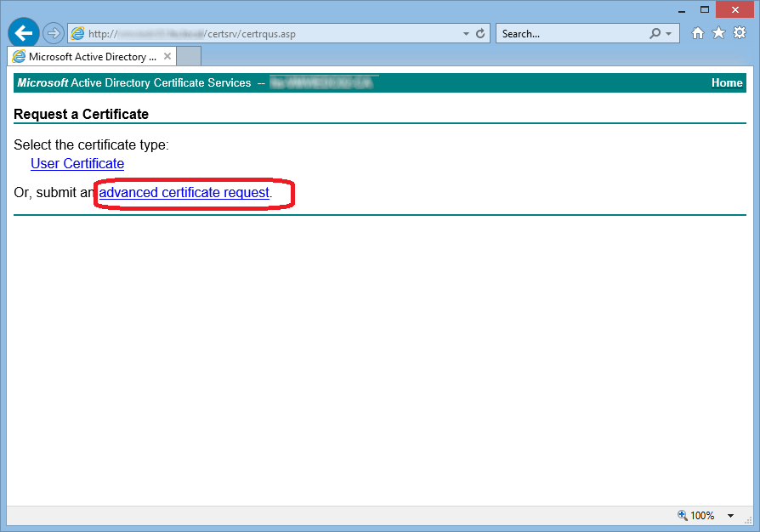Open a new tab with blank tab button
Image resolution: width=760 pixels, height=532 pixels.
[x=189, y=57]
